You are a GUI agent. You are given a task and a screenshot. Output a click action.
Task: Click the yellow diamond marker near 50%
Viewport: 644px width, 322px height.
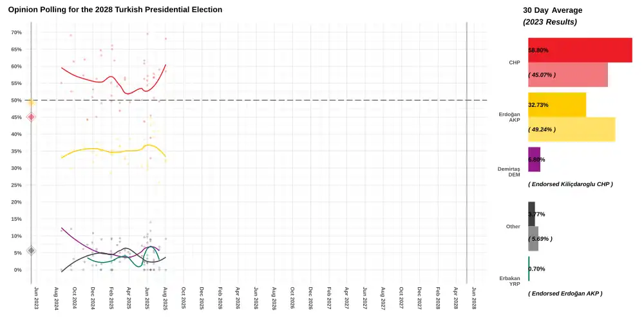(31, 102)
